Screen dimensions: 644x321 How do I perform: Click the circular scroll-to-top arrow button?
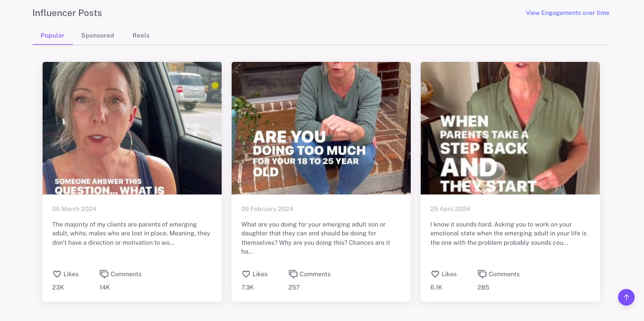(626, 297)
